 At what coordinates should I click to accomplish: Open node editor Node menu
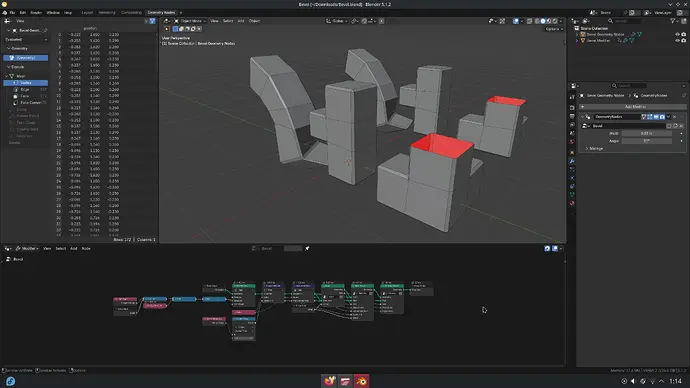pyautogui.click(x=86, y=249)
